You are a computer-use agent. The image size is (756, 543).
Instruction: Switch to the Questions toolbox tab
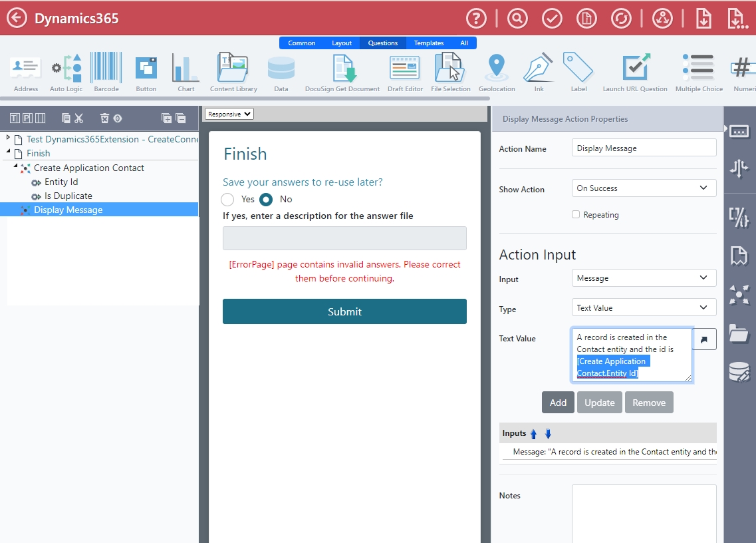pos(383,43)
